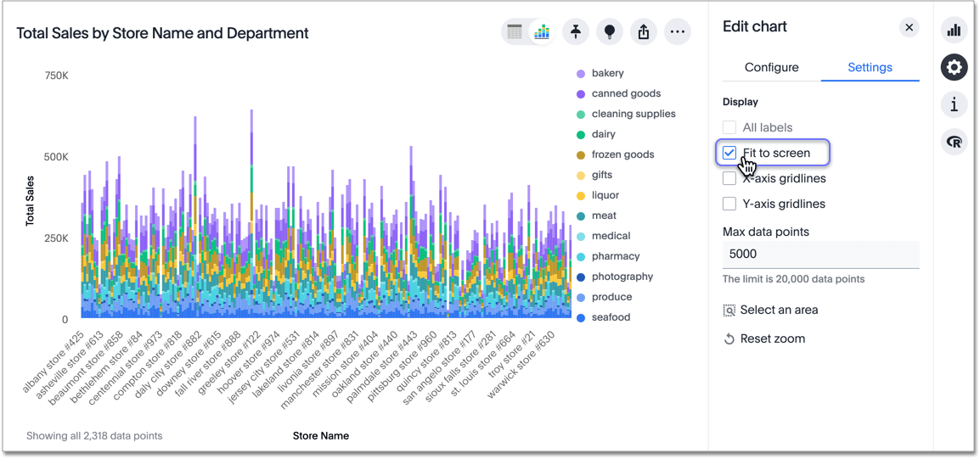Show the info sidebar icon
The image size is (980, 459).
955,105
